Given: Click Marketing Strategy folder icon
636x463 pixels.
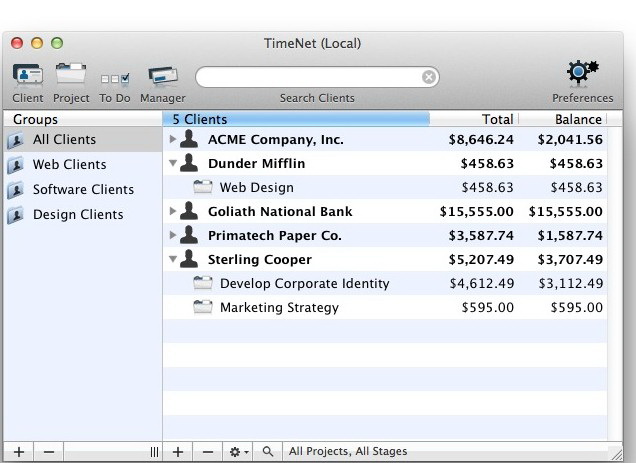Looking at the screenshot, I should point(203,307).
